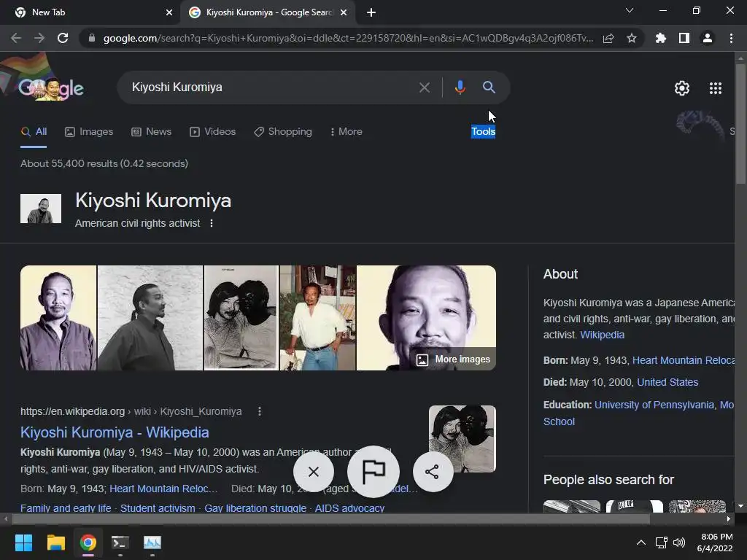
Task: Jump to AIDS advocacy section
Action: (x=349, y=507)
